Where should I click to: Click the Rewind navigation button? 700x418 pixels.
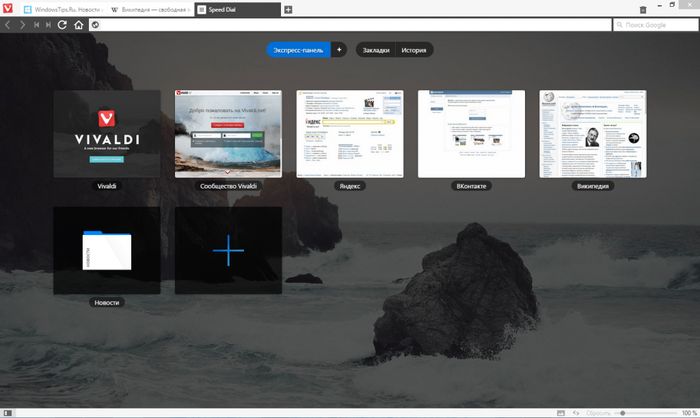point(36,24)
